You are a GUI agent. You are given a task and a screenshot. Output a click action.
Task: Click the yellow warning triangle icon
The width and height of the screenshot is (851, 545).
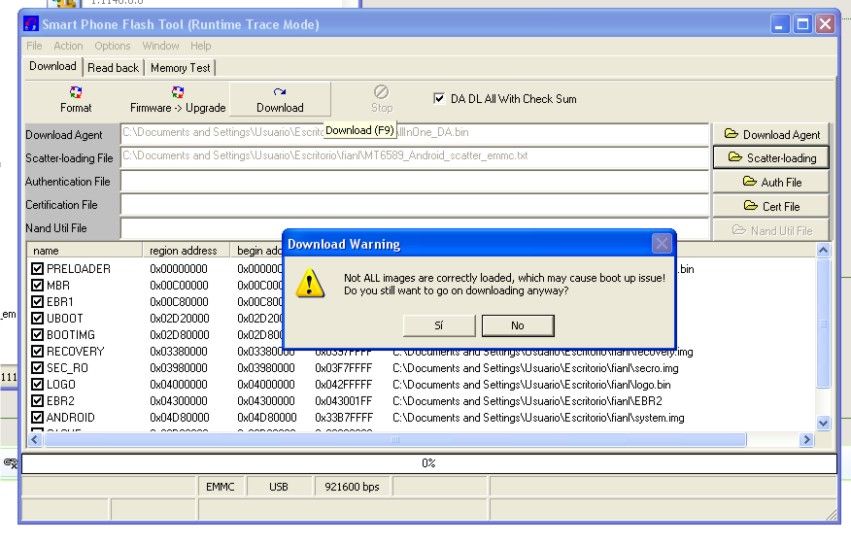pos(310,283)
